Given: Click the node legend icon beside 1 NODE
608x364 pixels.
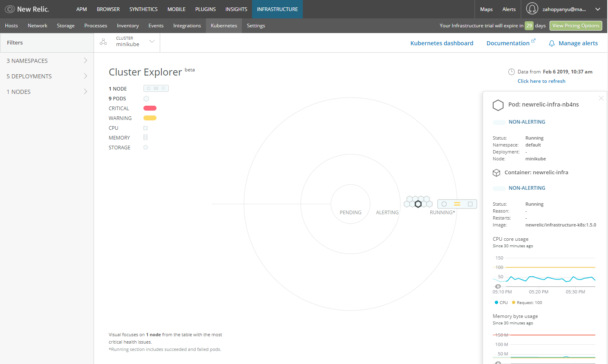Looking at the screenshot, I should tap(156, 89).
